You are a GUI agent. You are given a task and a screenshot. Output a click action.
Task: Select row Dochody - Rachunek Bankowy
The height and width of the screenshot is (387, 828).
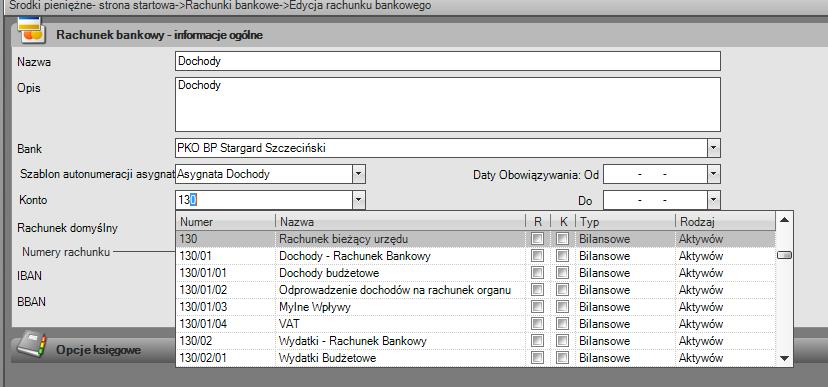coord(476,256)
